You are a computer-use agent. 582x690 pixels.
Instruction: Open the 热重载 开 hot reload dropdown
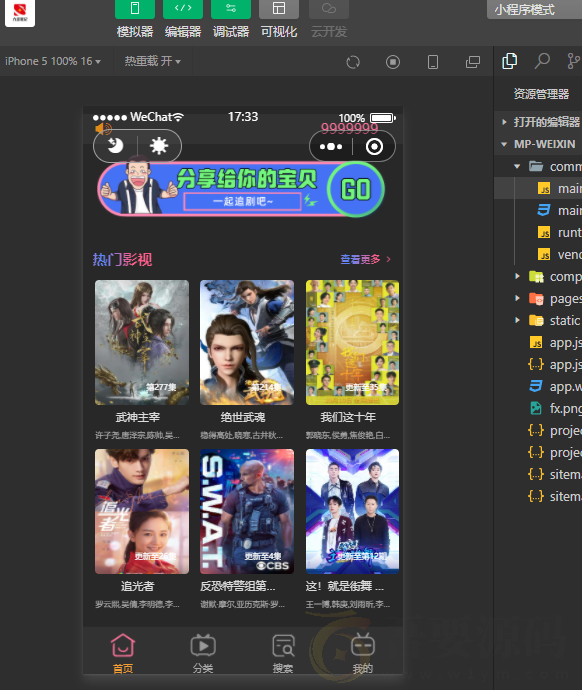[152, 61]
